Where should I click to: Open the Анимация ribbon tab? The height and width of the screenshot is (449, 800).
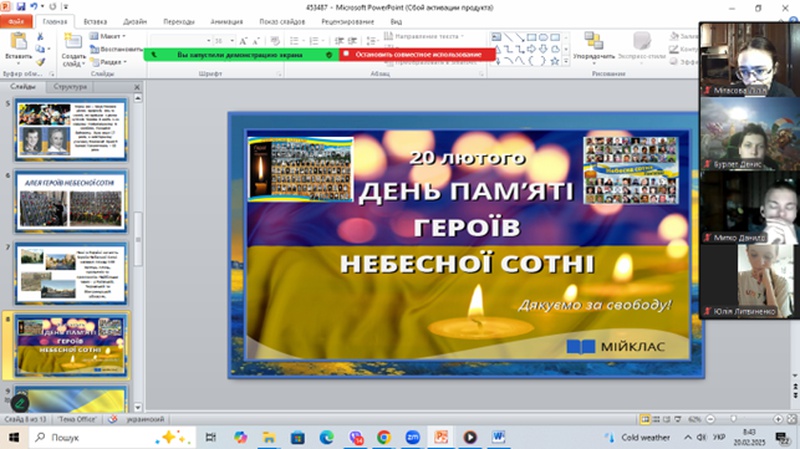226,20
